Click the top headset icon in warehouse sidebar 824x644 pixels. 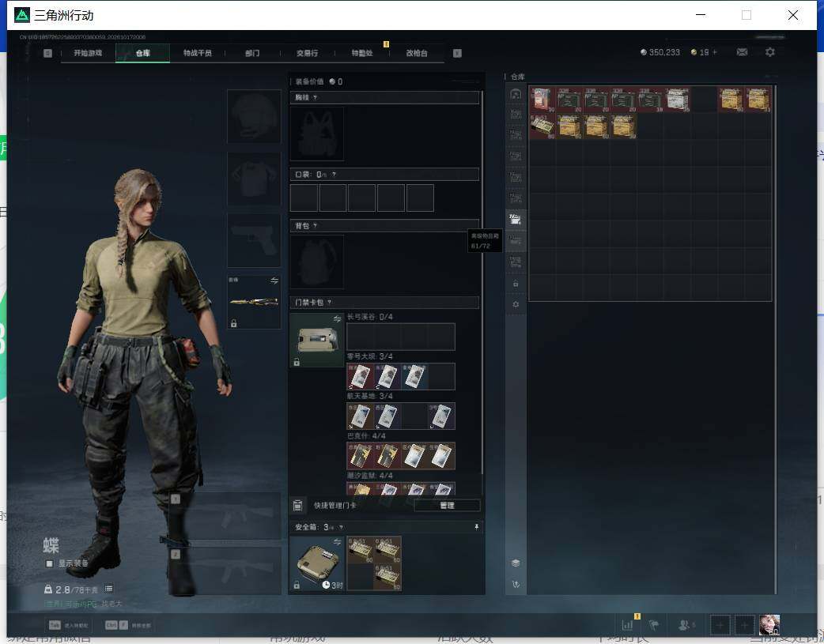[x=516, y=93]
